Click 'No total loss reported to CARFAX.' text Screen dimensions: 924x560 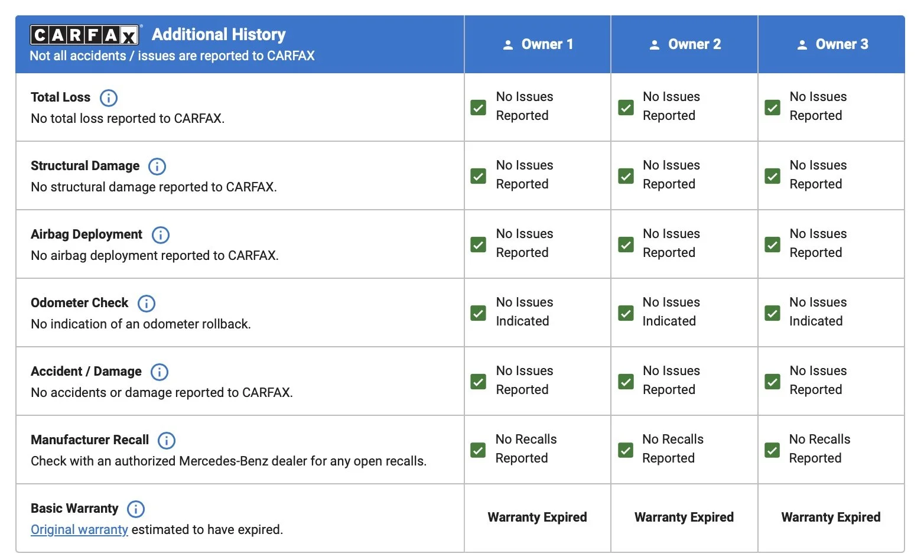click(x=128, y=119)
